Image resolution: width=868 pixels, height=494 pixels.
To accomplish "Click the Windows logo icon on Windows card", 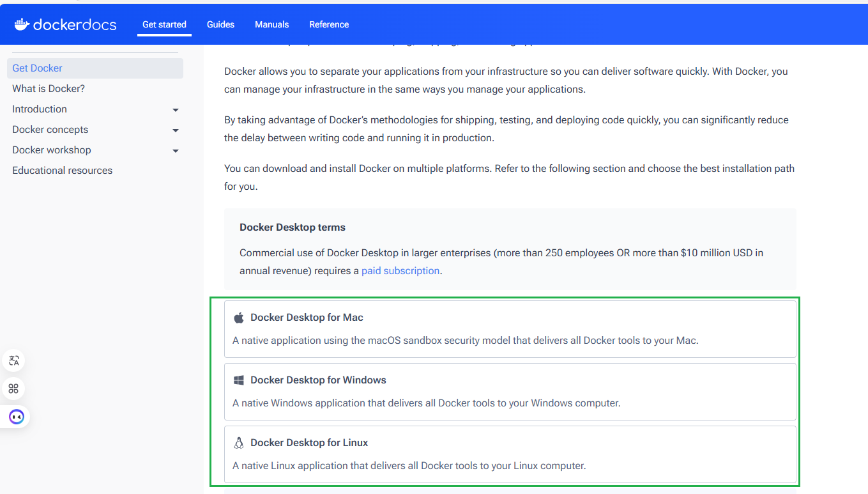I will [239, 380].
